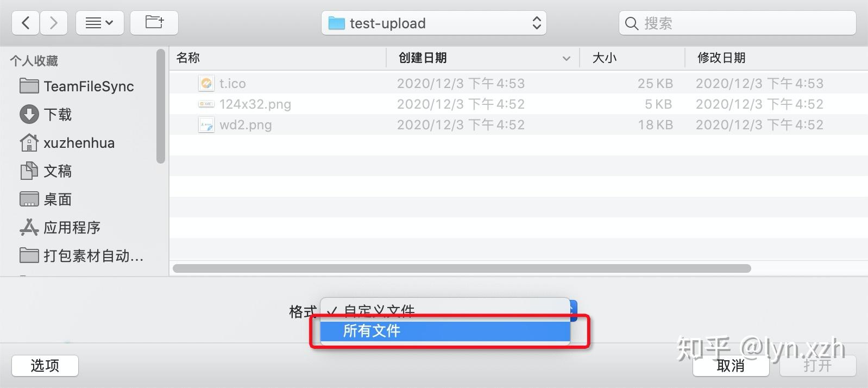Go forward with the right chevron button
868x388 pixels.
click(53, 23)
